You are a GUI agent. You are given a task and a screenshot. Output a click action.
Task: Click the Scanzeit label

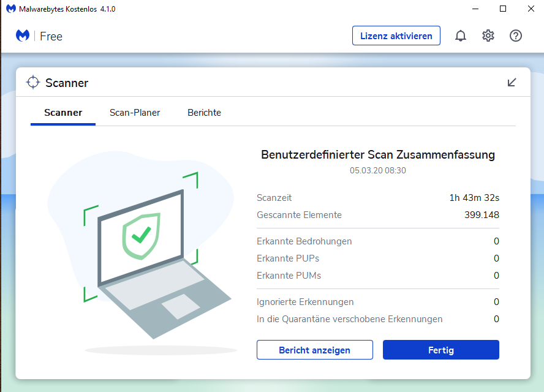274,198
